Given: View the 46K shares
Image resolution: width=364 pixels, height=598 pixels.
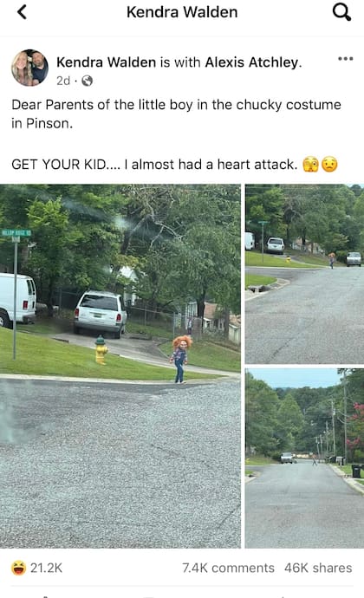Looking at the screenshot, I should 318,568.
